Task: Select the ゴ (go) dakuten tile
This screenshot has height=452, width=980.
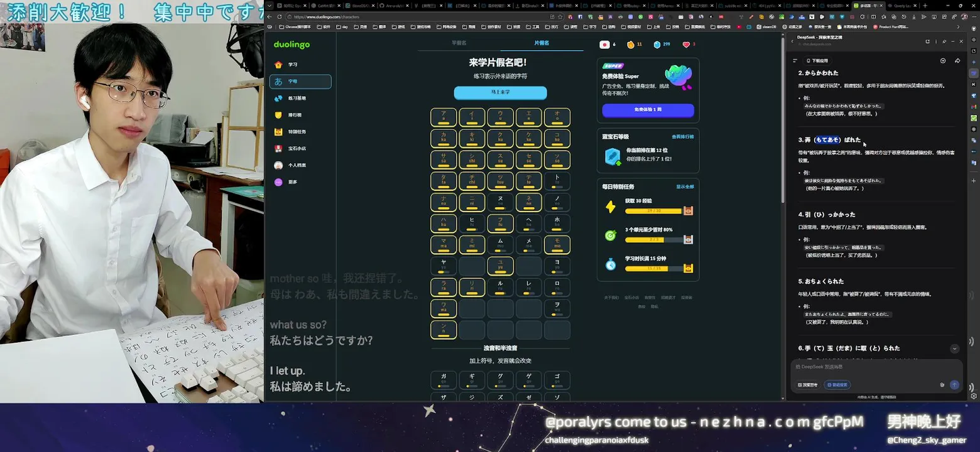Action: pos(557,380)
